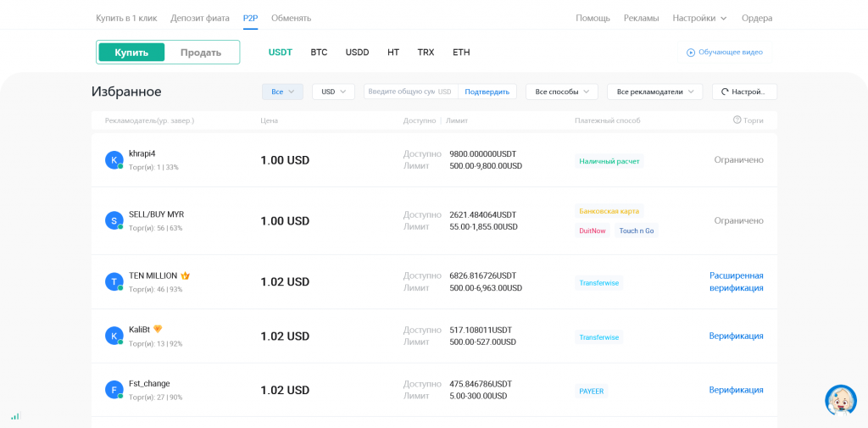Select the Купить toggle option
The image size is (868, 428).
(x=131, y=53)
